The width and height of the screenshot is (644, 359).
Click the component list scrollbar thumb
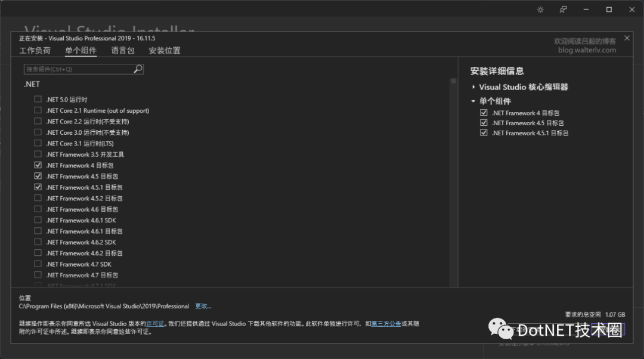tap(453, 81)
